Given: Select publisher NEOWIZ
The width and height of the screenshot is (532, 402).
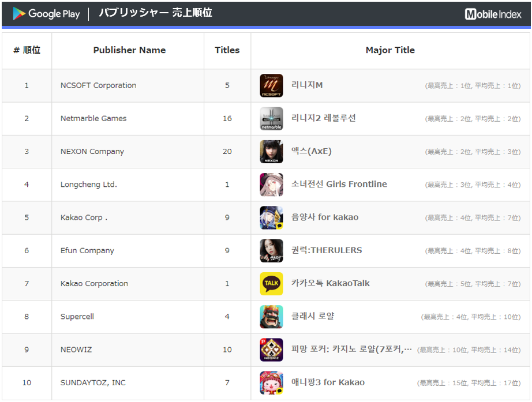Looking at the screenshot, I should click(76, 350).
